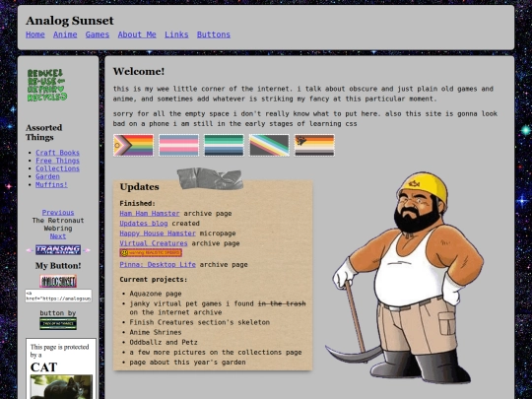Click 'The Retronaut Webring' text
Screen dimensions: 532x399
[58, 225]
